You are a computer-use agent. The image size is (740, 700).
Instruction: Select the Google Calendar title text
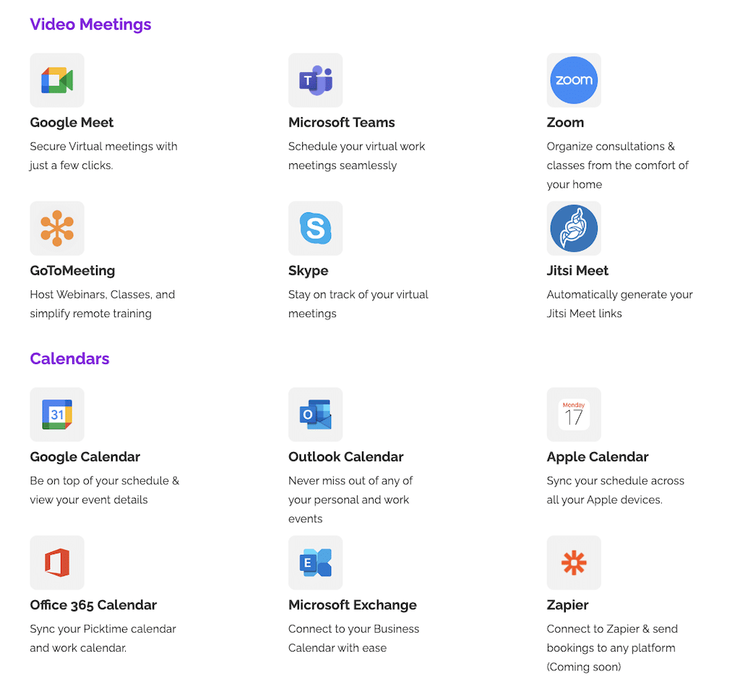coord(85,457)
